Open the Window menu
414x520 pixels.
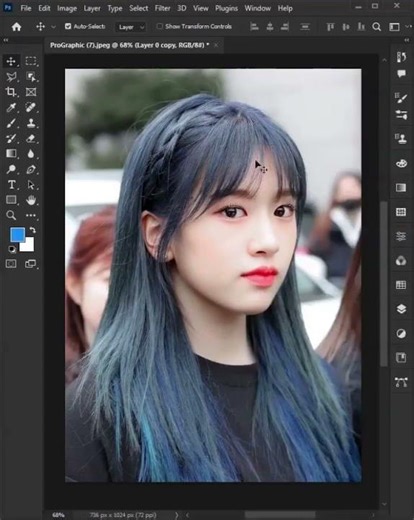coord(257,8)
